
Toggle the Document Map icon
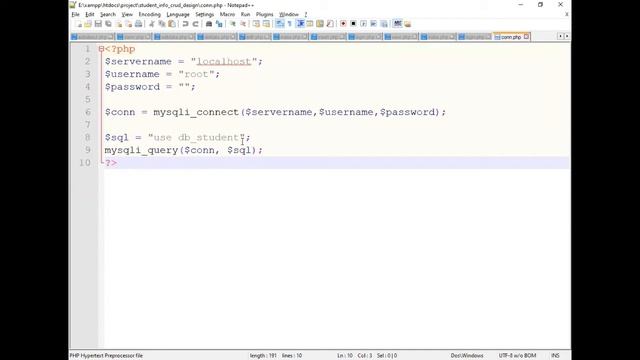click(320, 24)
